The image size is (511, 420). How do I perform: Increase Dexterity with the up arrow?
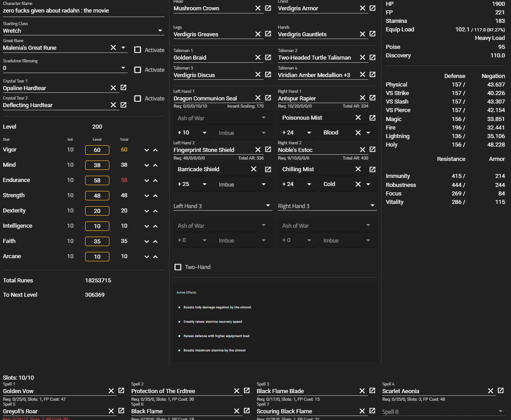click(x=156, y=211)
